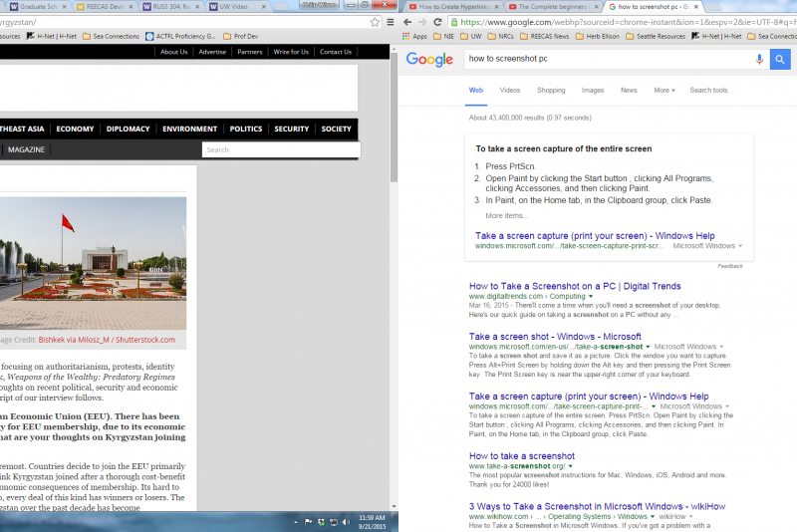This screenshot has width=797, height=532.
Task: Open Search tools options
Action: click(x=708, y=90)
